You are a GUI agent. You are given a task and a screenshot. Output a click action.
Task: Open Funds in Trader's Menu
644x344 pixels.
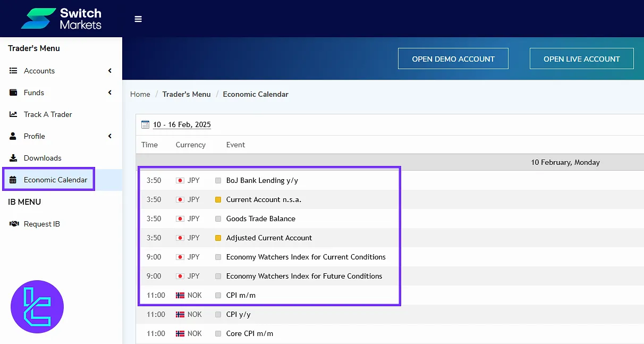pos(34,93)
